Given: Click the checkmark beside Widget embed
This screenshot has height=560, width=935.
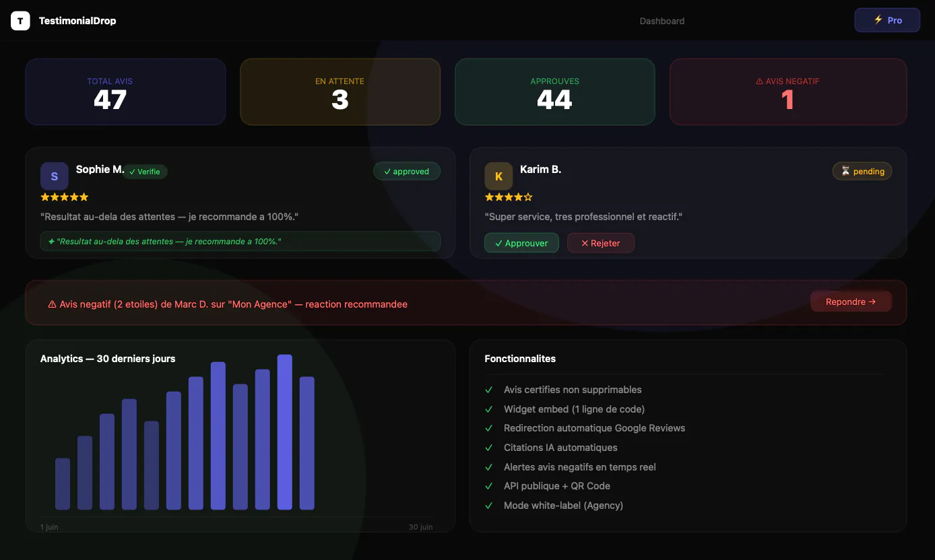Looking at the screenshot, I should point(489,409).
